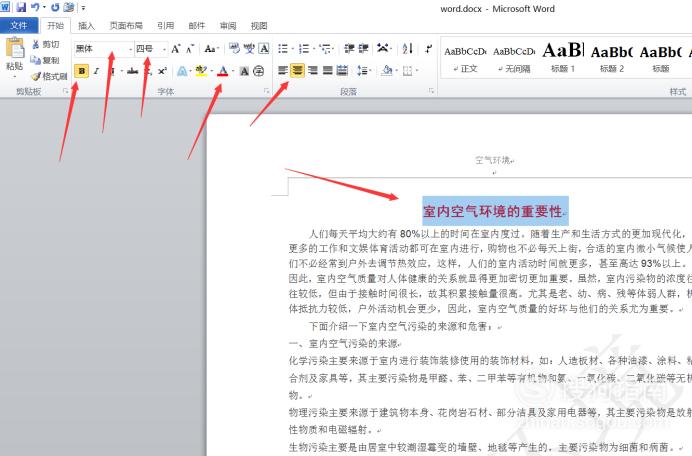Click the Undo arrow icon

click(x=35, y=8)
